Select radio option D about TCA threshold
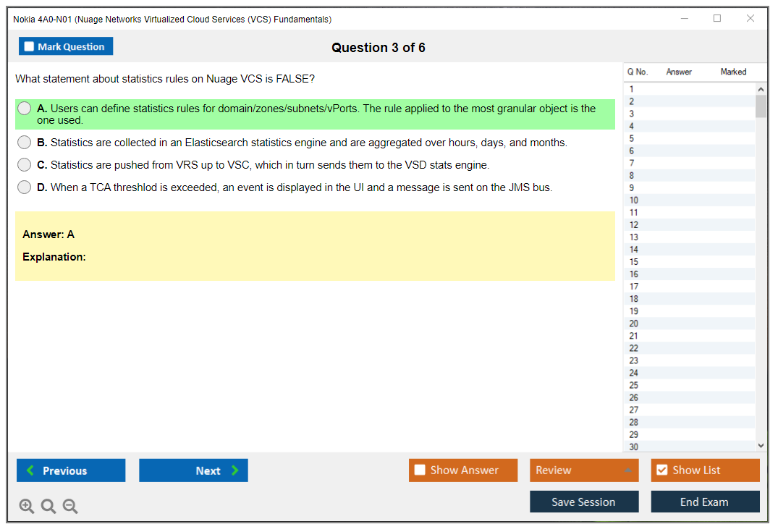Image resolution: width=778 pixels, height=532 pixels. [x=25, y=187]
